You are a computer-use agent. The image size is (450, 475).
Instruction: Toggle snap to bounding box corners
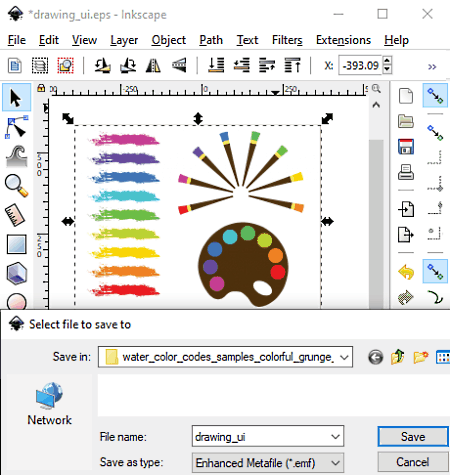(x=435, y=184)
